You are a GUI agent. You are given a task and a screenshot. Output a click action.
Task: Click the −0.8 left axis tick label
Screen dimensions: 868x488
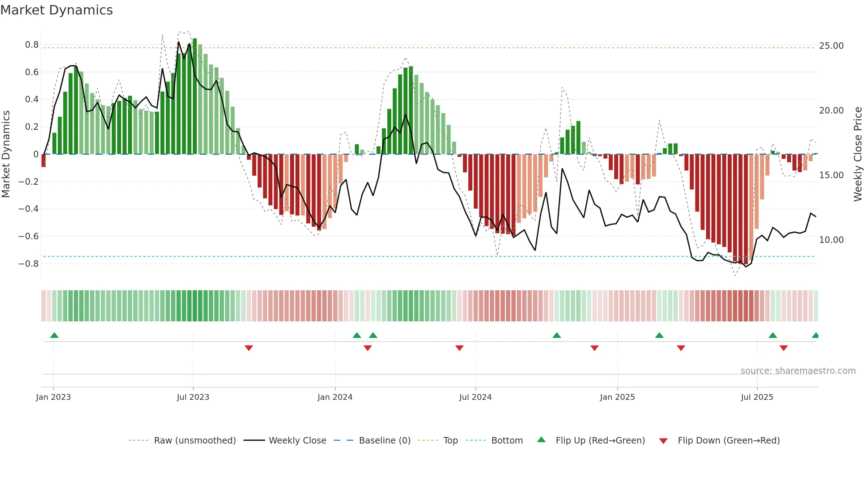(29, 264)
